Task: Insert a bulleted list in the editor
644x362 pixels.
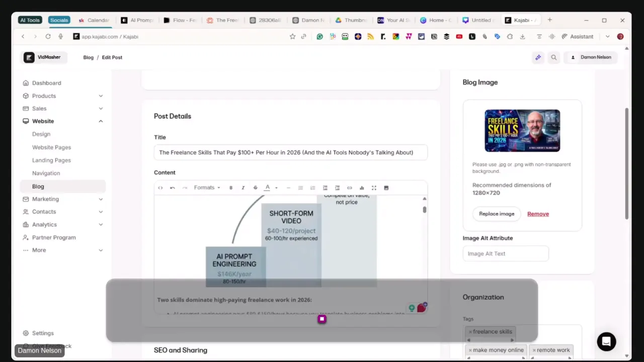Action: pos(300,188)
